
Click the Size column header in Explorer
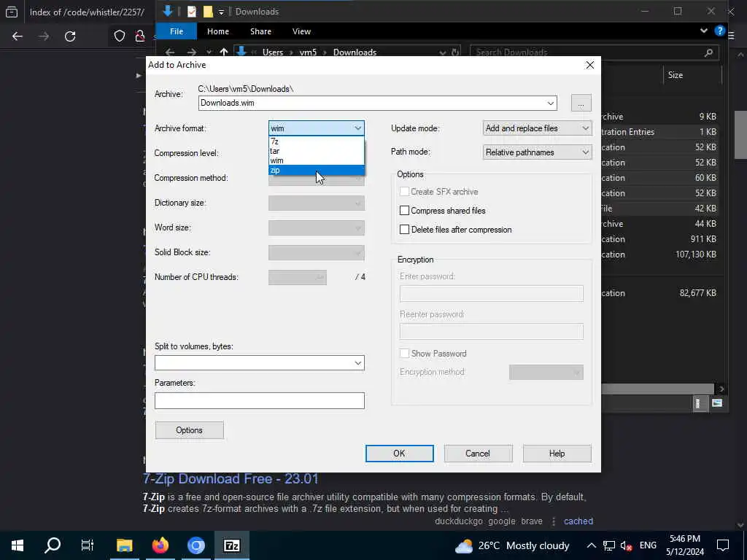(x=675, y=75)
